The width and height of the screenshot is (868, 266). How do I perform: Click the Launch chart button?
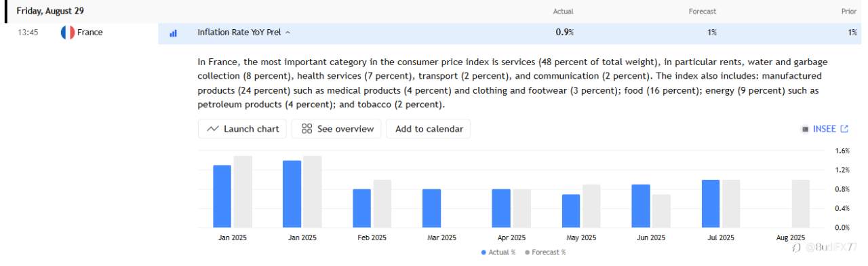tap(243, 129)
